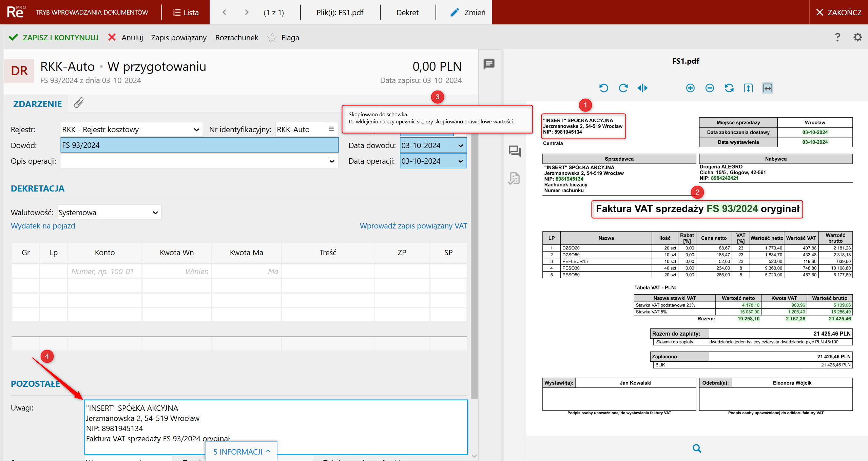Viewport: 868px width, 461px height.
Task: Open the attachments paperclip tab
Action: 79,103
